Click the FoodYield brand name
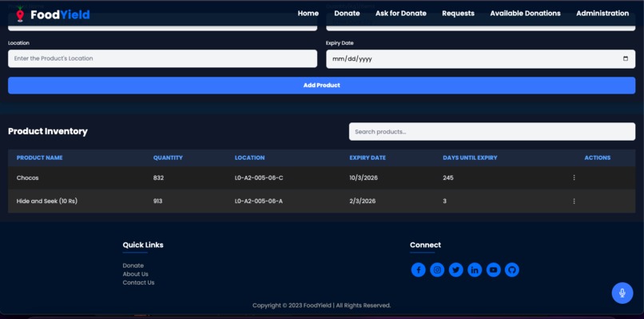This screenshot has width=644, height=319. (x=60, y=15)
